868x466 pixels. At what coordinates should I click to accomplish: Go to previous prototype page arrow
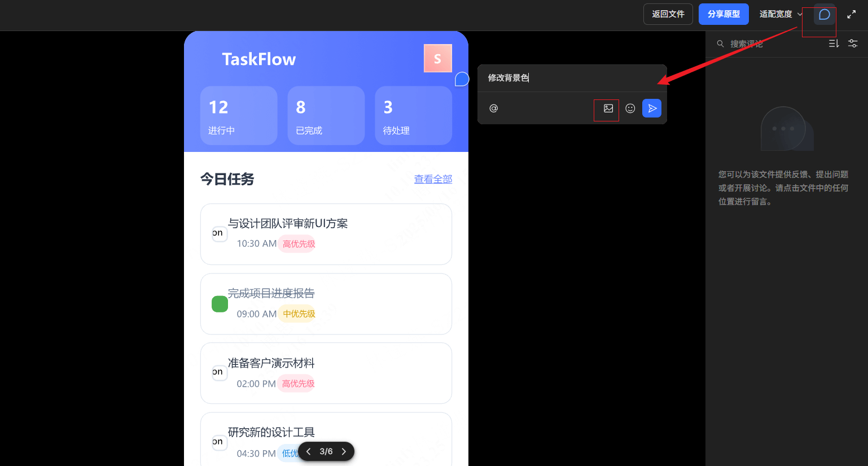(x=309, y=451)
